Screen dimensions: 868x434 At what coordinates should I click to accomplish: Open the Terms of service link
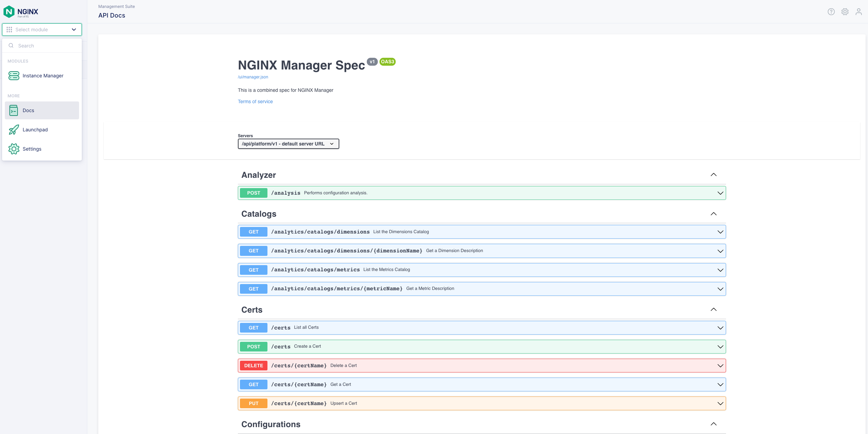coord(255,101)
